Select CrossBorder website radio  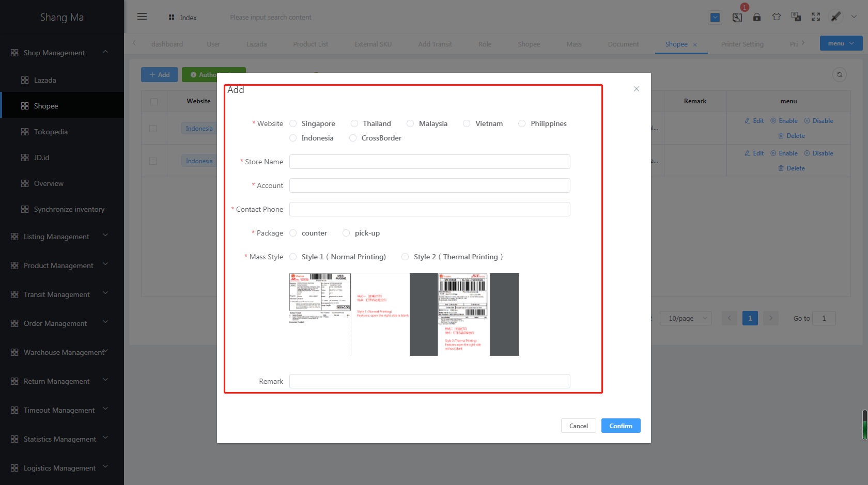tap(353, 138)
